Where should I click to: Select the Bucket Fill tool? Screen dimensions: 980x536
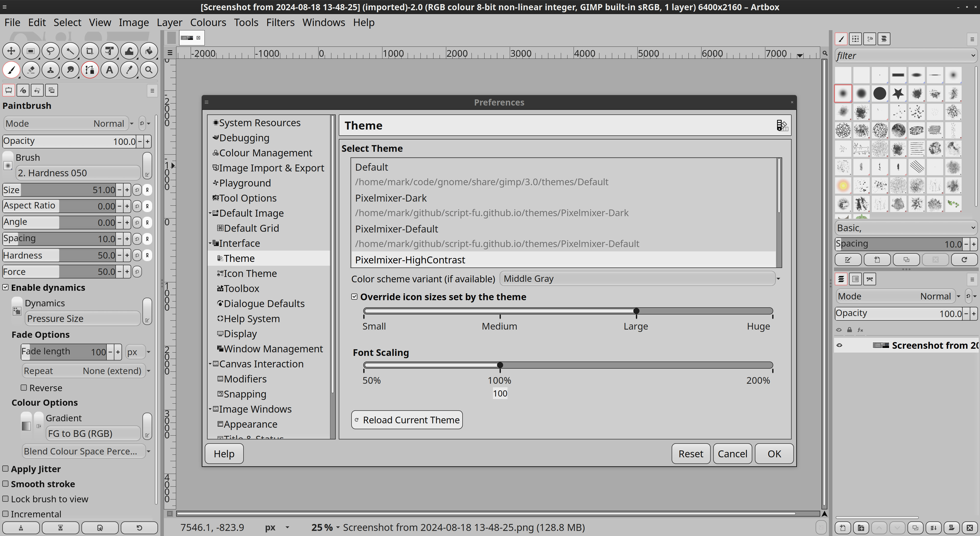point(149,51)
